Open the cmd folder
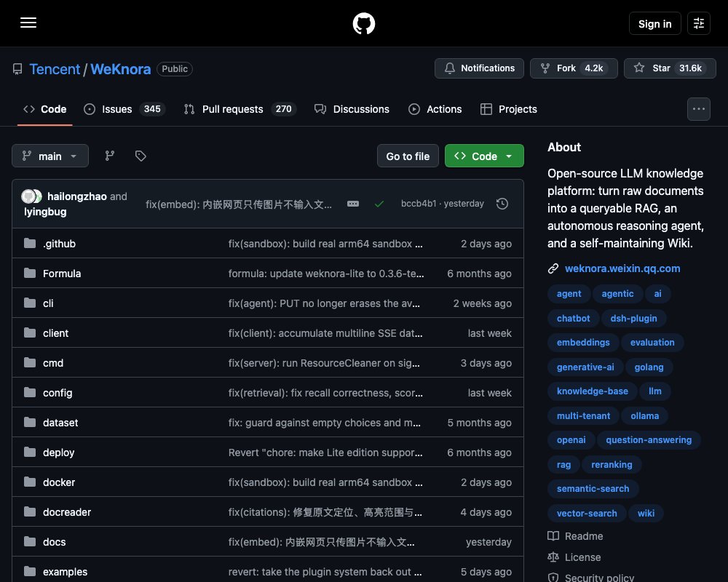This screenshot has height=582, width=728. 53,363
